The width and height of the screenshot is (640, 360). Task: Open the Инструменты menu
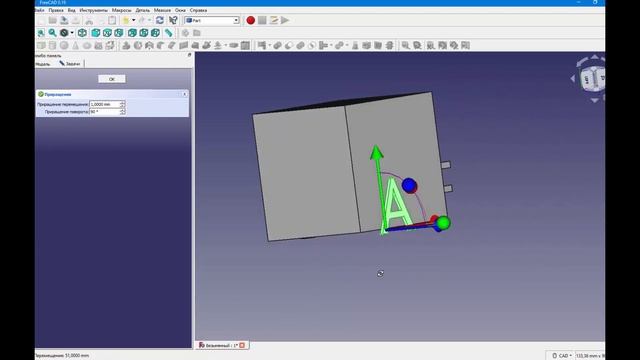(x=93, y=10)
